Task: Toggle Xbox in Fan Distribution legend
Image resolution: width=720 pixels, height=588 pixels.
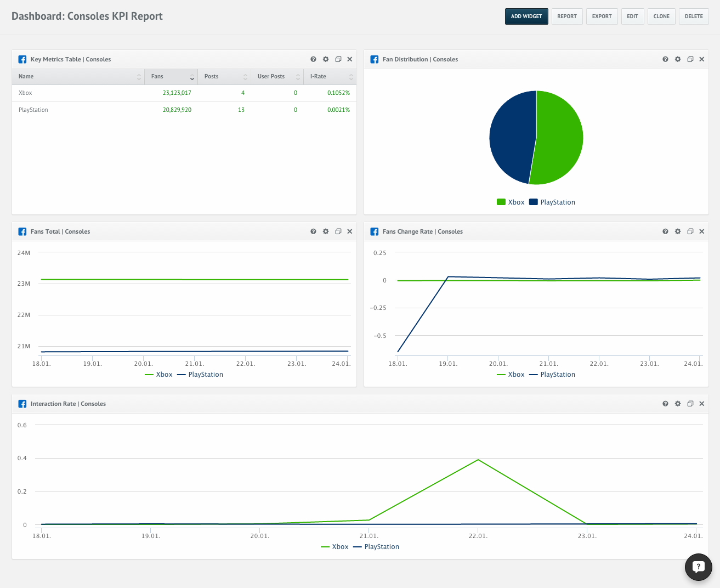Action: [x=511, y=202]
